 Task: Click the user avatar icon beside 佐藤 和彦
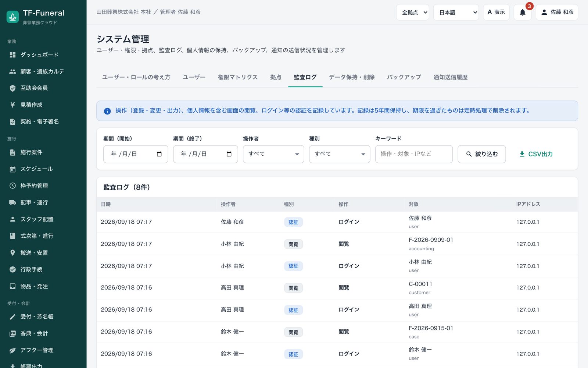(x=544, y=12)
